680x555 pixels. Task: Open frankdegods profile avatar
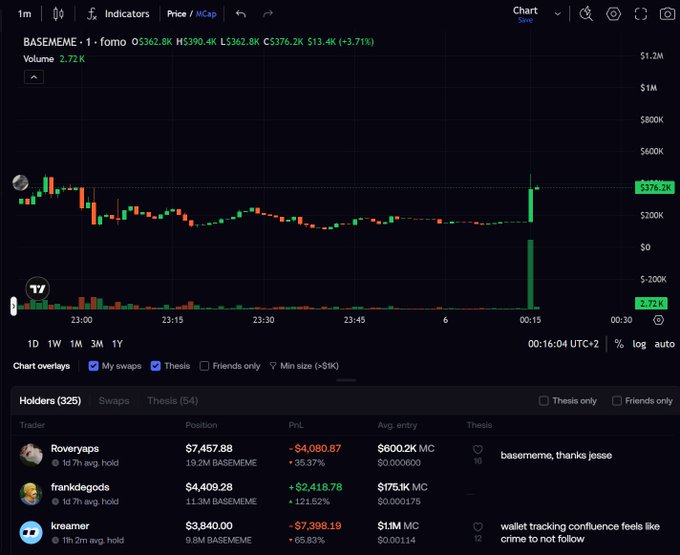31,493
